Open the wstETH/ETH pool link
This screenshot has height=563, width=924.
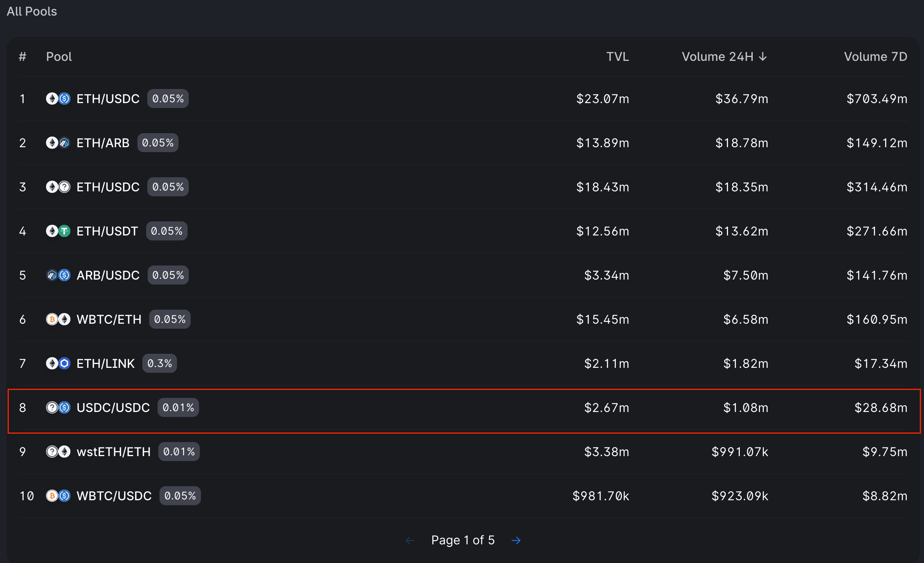coord(113,452)
